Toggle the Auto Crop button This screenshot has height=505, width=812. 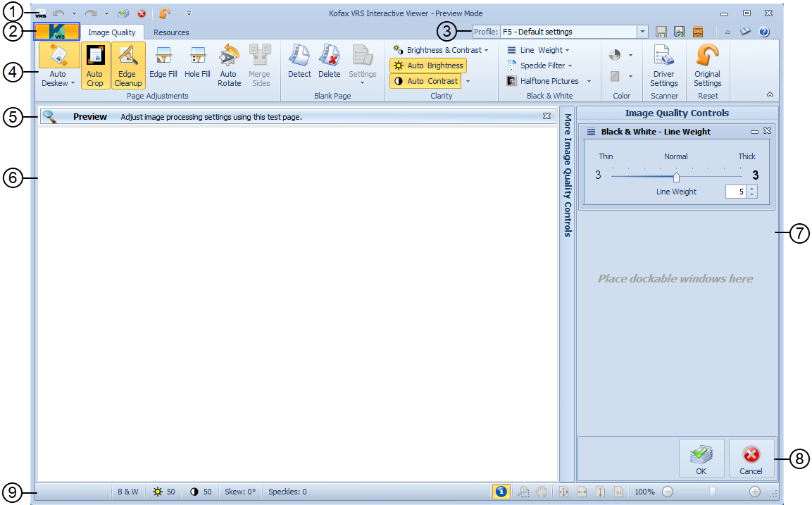[95, 66]
